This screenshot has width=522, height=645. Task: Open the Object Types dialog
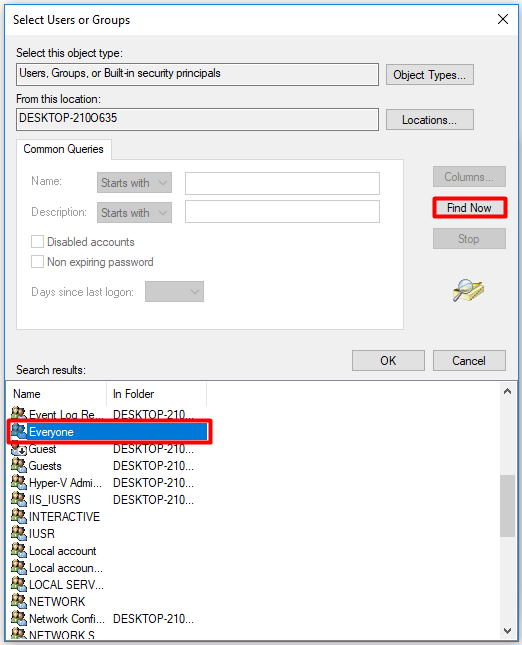click(x=429, y=75)
